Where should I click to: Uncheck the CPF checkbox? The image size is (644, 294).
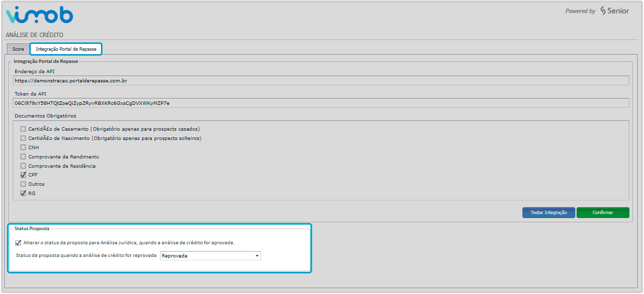click(x=23, y=175)
